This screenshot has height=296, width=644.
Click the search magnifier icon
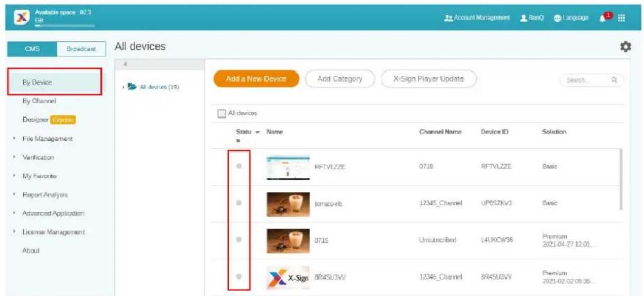(x=615, y=80)
